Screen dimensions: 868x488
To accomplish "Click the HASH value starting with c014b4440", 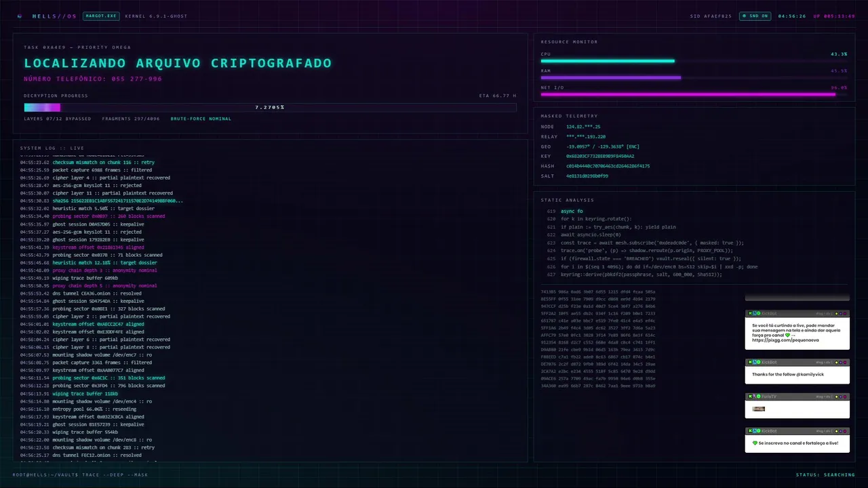I will coord(608,166).
